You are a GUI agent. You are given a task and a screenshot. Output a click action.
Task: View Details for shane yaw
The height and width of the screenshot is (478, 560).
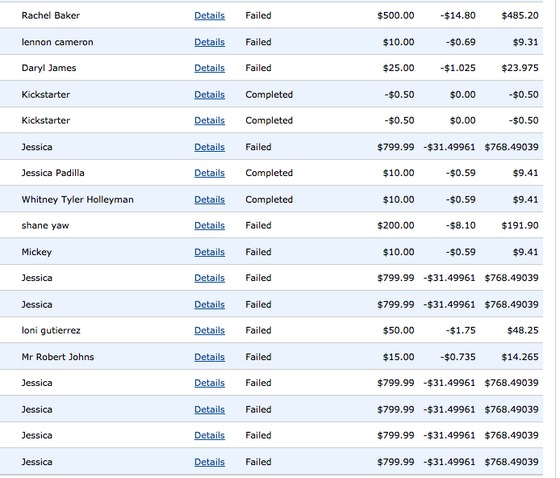(x=210, y=225)
